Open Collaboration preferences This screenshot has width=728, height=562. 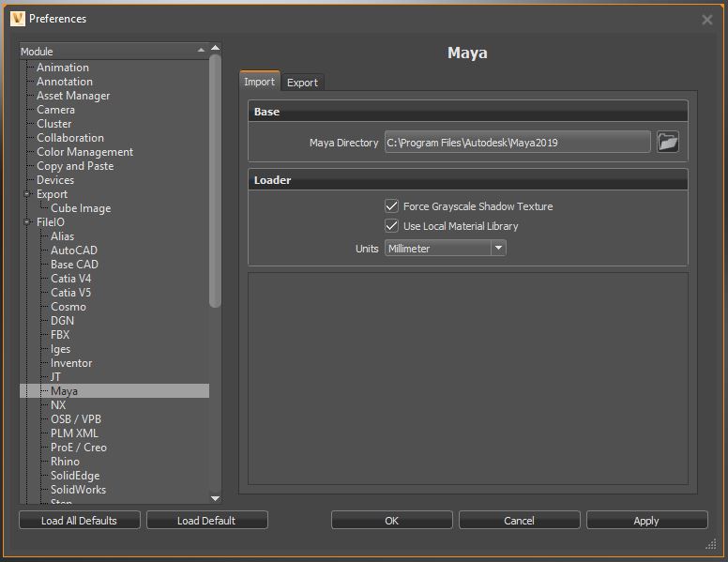tap(70, 138)
